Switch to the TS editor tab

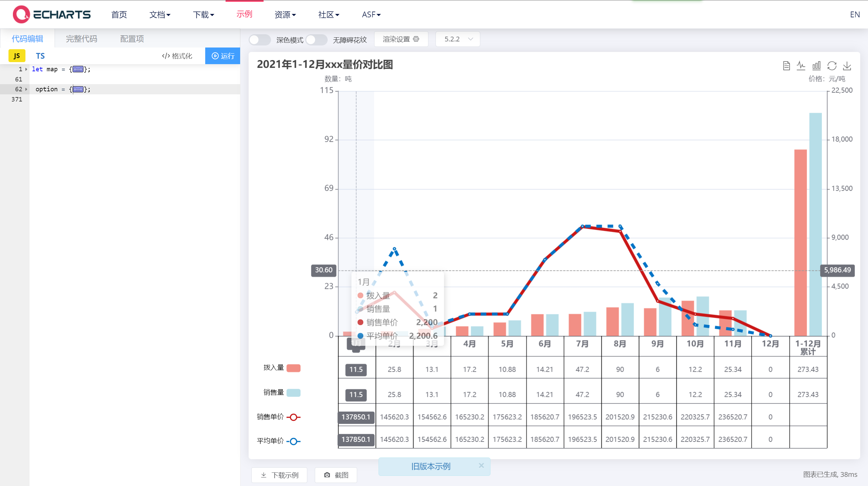click(40, 56)
